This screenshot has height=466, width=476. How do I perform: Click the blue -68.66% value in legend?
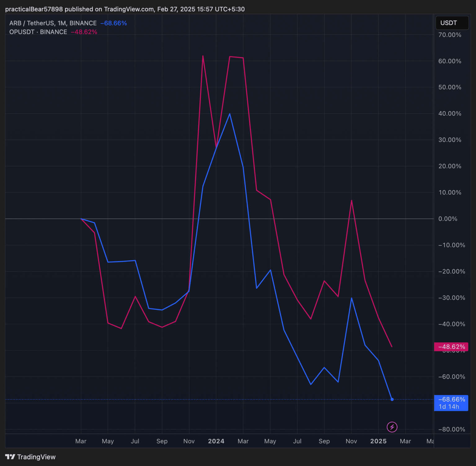[113, 23]
